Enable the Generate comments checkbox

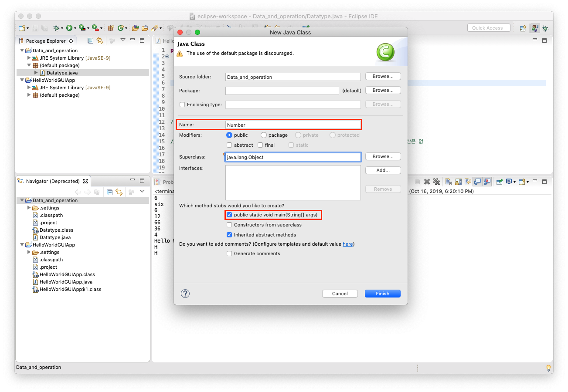coord(229,253)
